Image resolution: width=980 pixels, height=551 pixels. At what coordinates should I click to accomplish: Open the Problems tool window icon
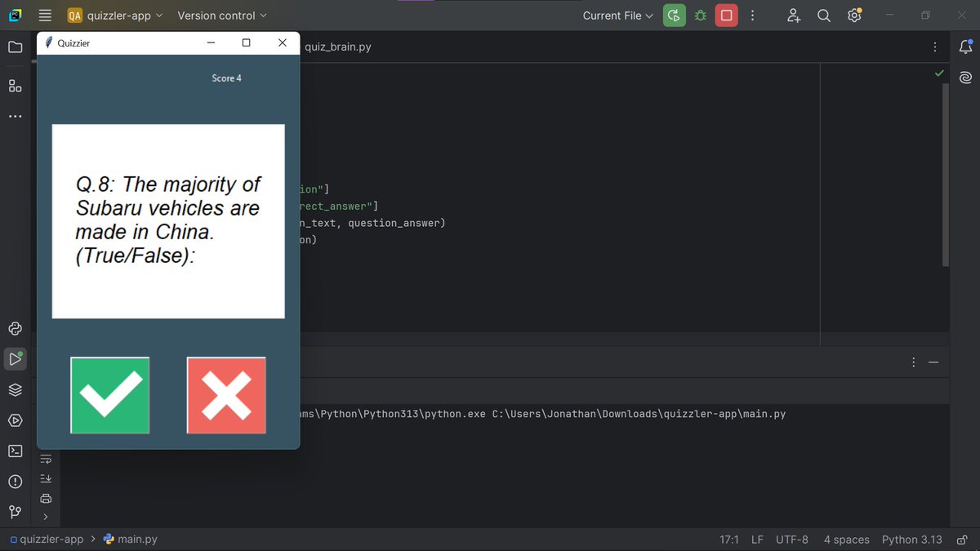(x=15, y=482)
